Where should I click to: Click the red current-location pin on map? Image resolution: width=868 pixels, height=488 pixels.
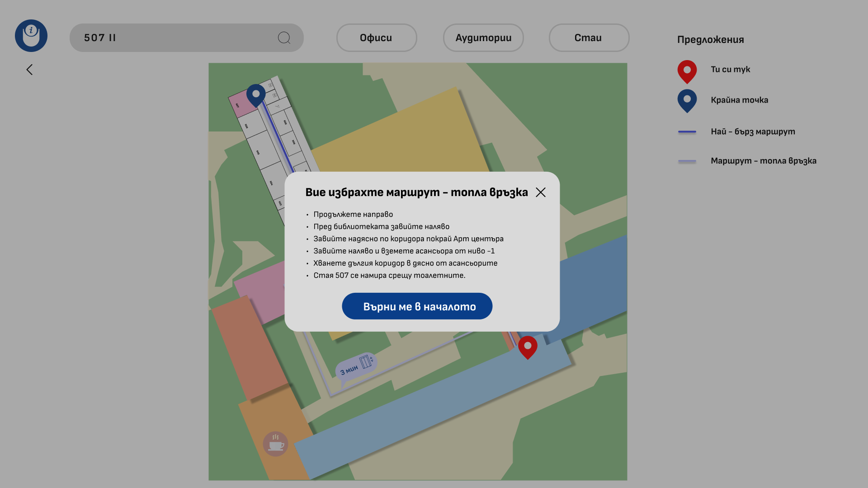(528, 347)
